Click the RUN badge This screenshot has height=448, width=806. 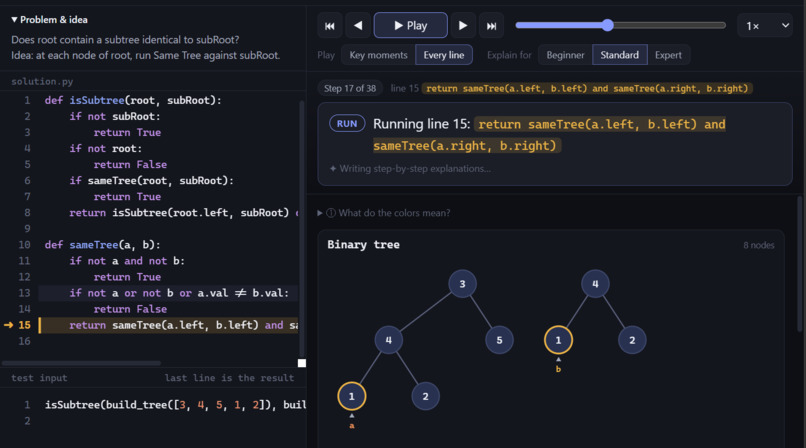[347, 124]
